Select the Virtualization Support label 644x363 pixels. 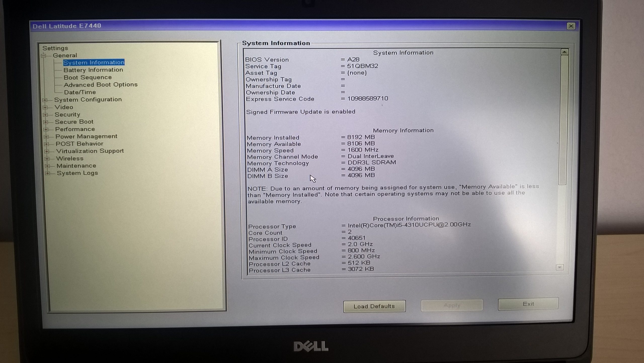90,151
